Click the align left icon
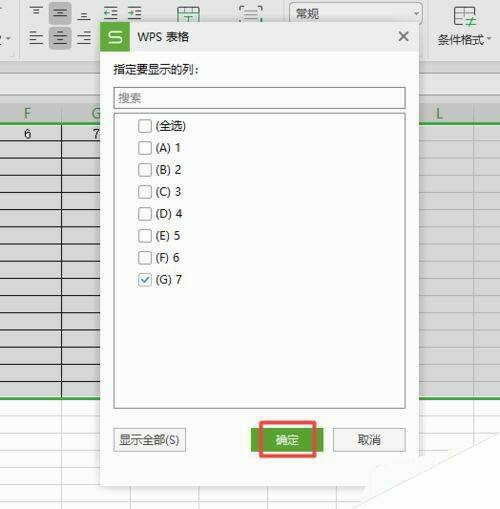Image resolution: width=500 pixels, height=509 pixels. (36, 38)
